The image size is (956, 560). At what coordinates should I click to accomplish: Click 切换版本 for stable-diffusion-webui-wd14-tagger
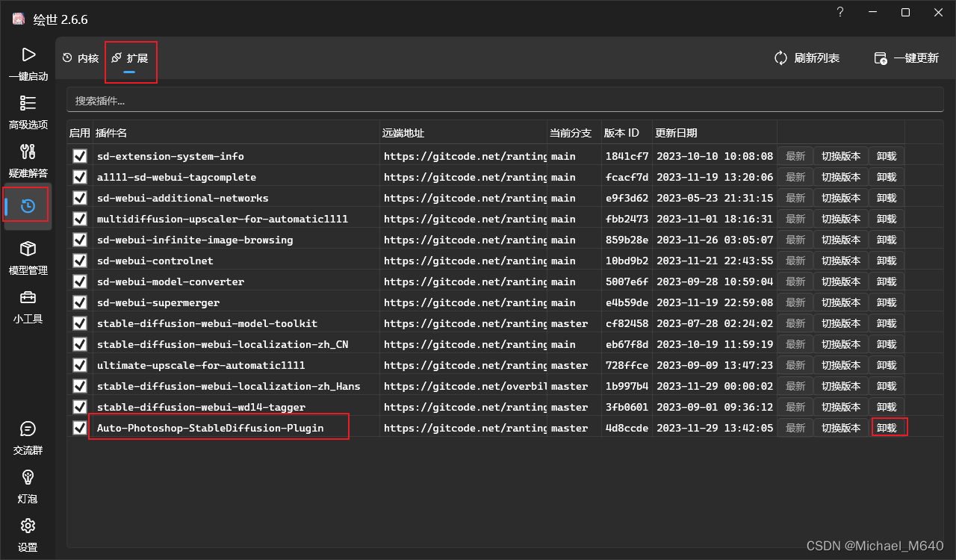tap(841, 407)
